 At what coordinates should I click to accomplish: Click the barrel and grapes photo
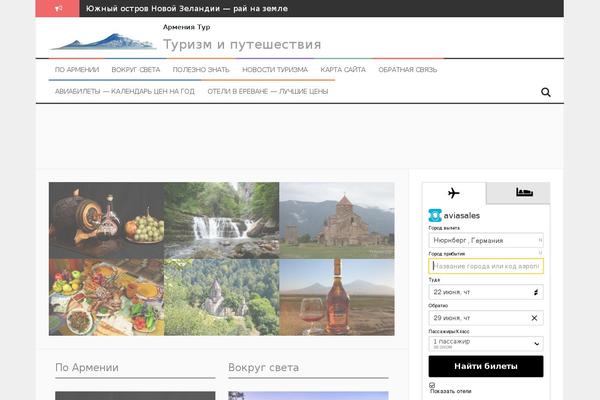106,220
